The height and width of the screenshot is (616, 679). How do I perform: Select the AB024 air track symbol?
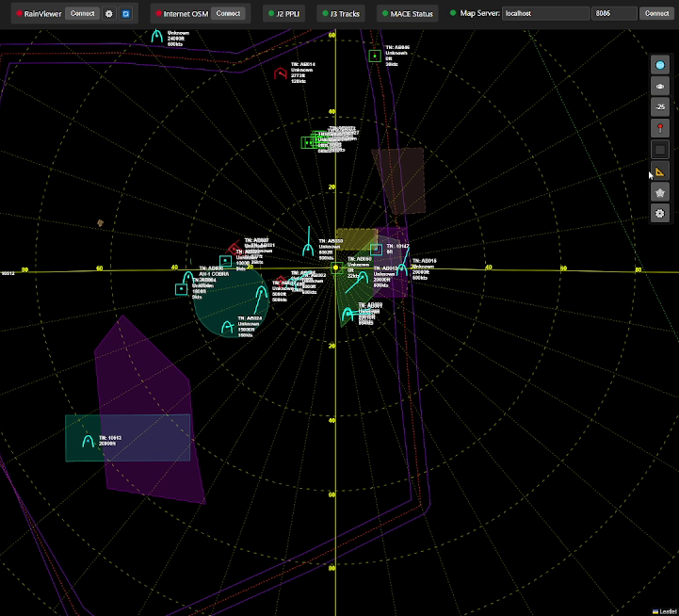tap(227, 327)
